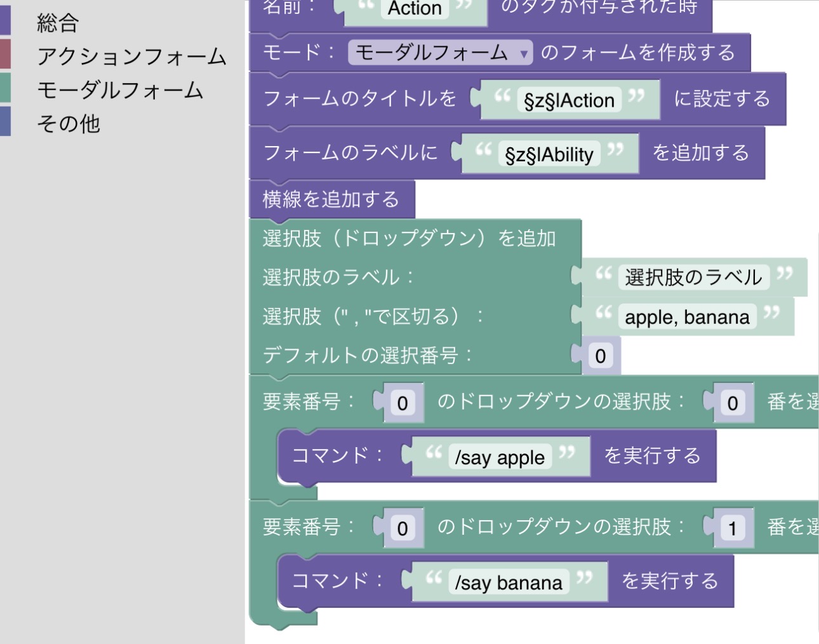Edit the /say banana command field

(x=509, y=582)
